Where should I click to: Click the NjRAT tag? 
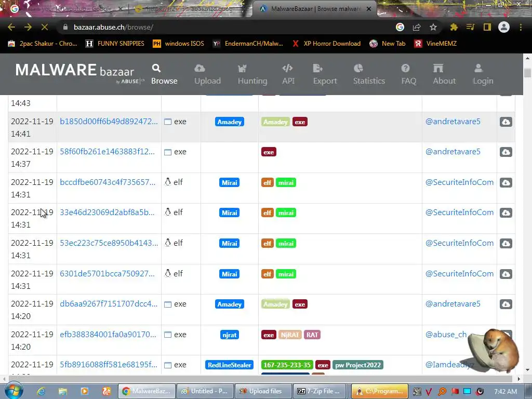[290, 335]
